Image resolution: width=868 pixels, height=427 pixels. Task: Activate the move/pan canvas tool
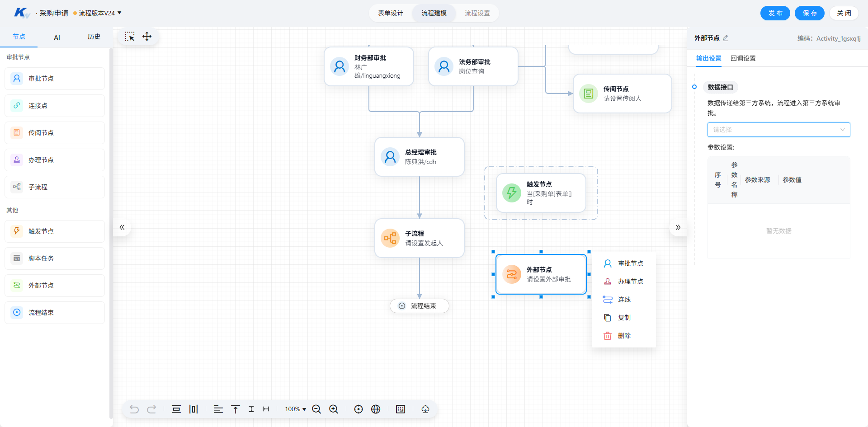click(x=147, y=37)
